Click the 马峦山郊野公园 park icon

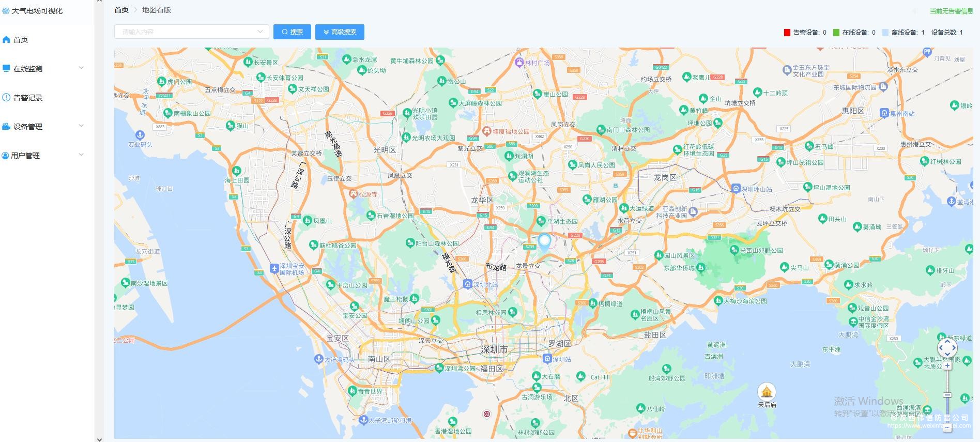coord(734,250)
